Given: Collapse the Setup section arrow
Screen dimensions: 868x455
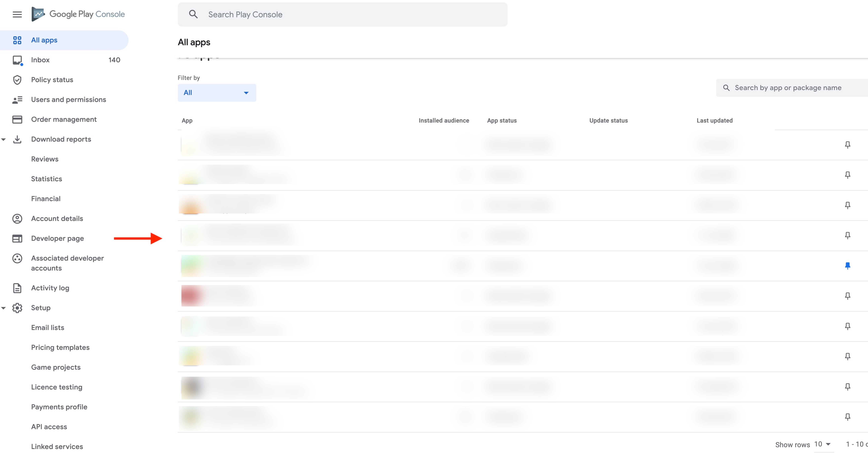Looking at the screenshot, I should point(4,308).
